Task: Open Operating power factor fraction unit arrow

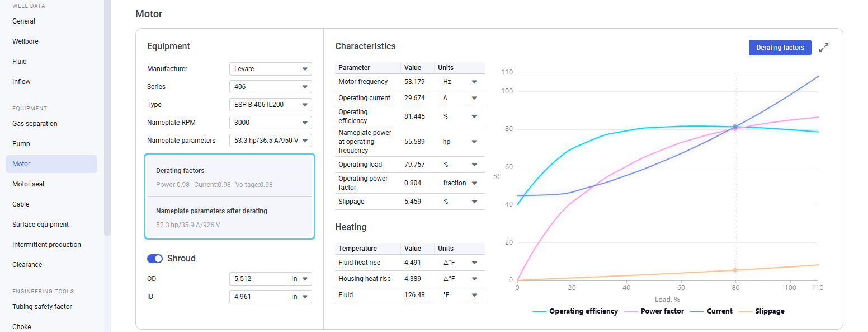Action: pyautogui.click(x=474, y=183)
